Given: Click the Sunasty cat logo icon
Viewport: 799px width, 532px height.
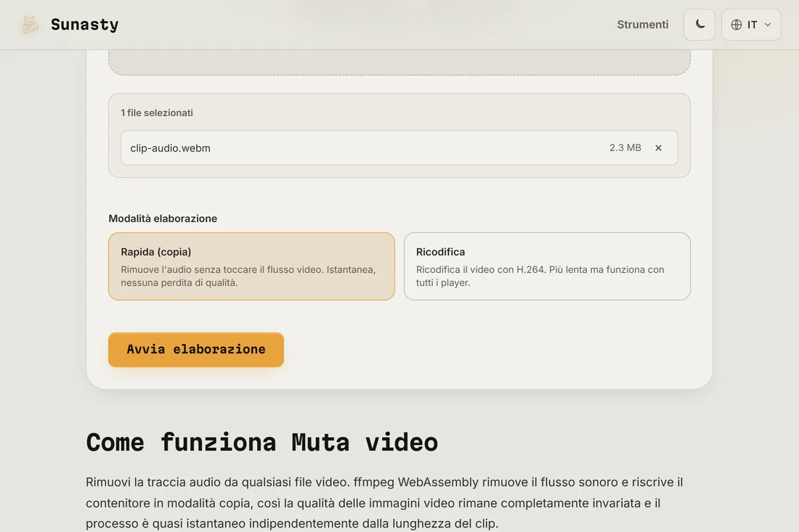Looking at the screenshot, I should (x=30, y=25).
